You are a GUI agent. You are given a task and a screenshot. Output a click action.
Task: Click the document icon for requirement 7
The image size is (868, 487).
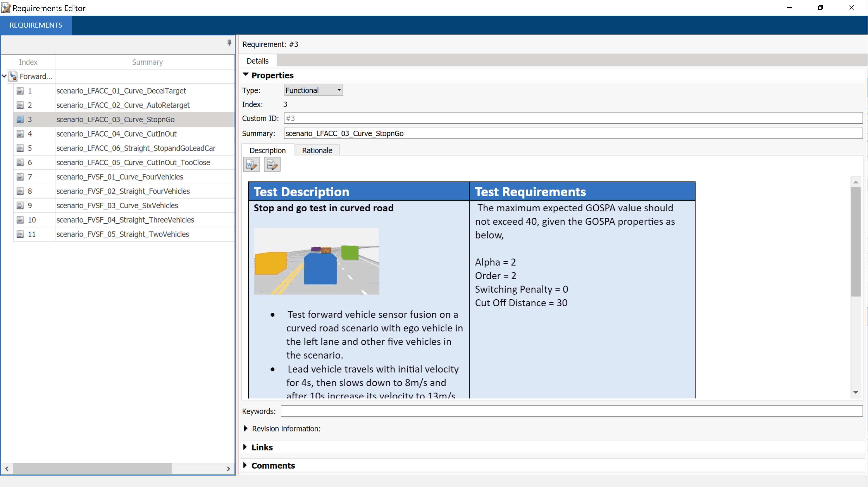point(20,177)
